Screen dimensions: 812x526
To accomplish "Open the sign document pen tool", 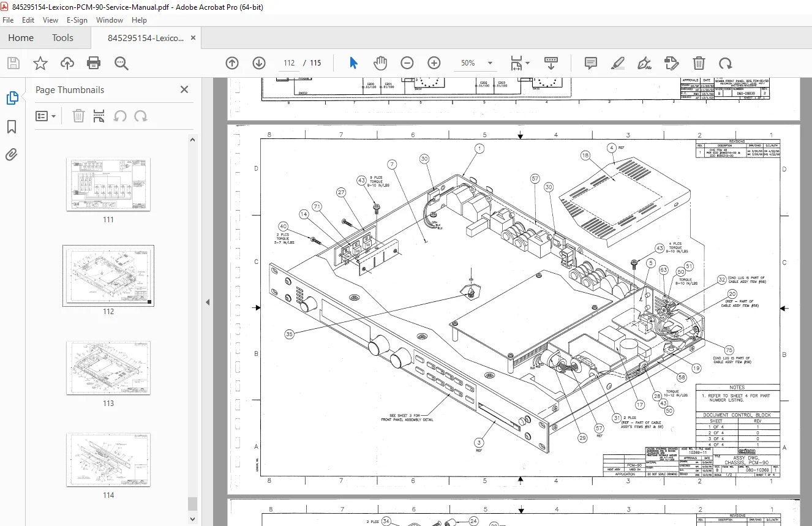I will point(644,63).
